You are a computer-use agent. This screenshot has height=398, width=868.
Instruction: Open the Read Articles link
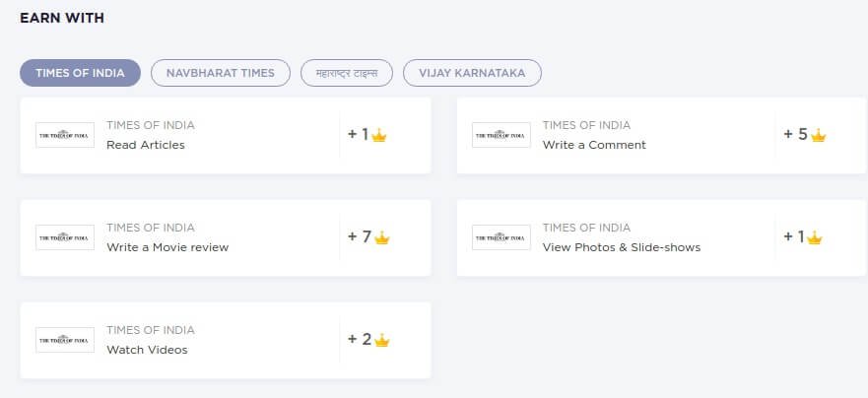(146, 145)
